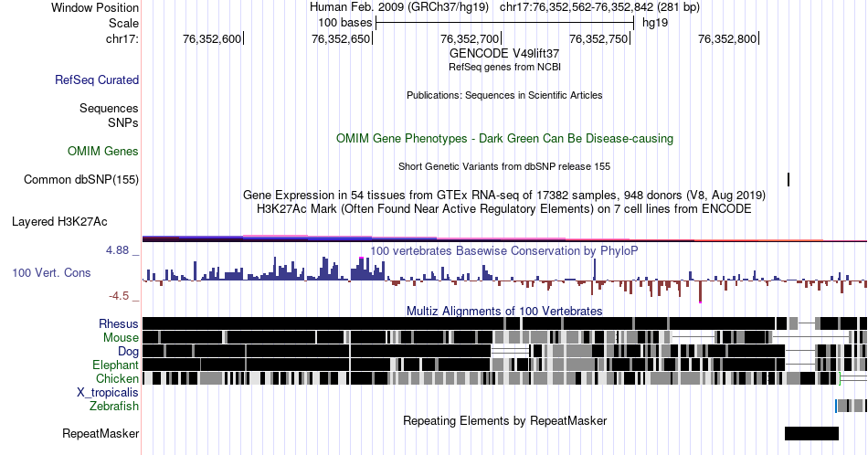Select the Mouse species label
The width and height of the screenshot is (868, 455).
click(x=121, y=338)
